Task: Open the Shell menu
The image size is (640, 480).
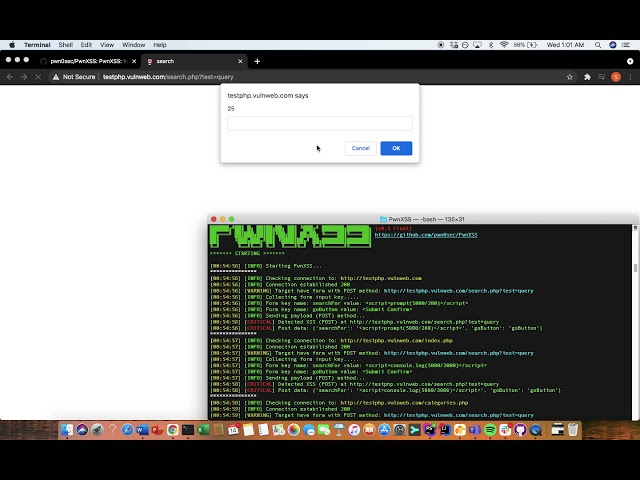Action: coord(65,45)
